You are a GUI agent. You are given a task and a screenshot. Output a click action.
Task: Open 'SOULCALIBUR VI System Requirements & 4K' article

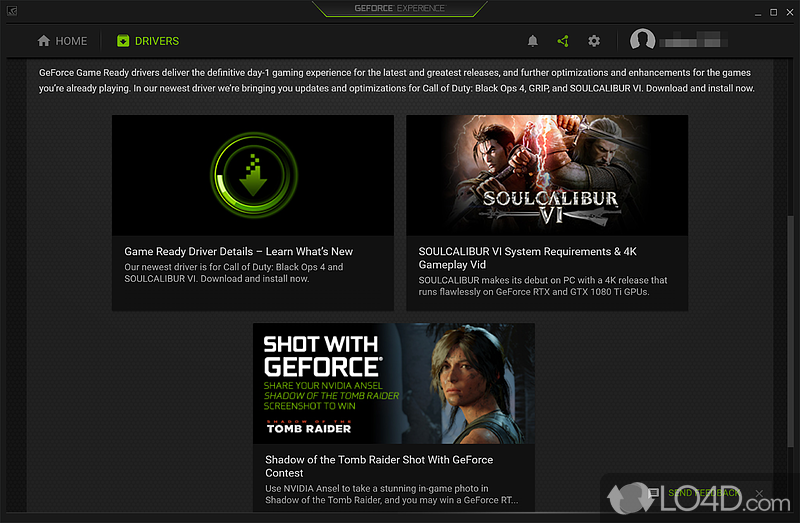(x=528, y=258)
